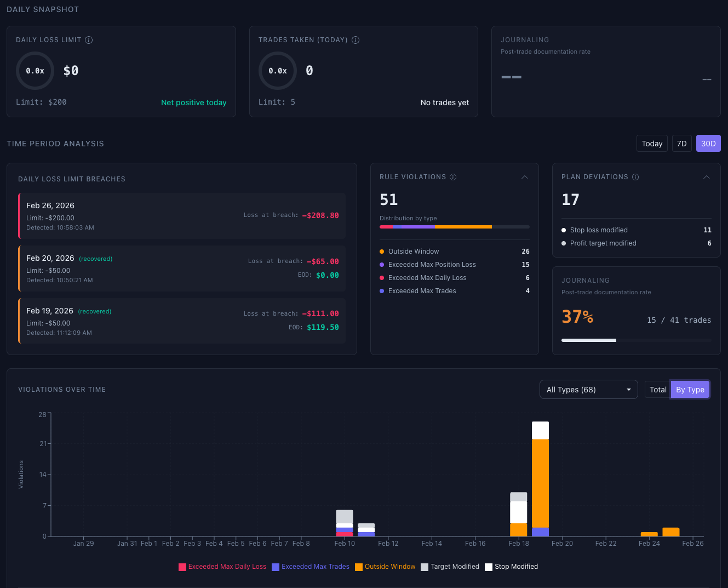Click the Exceeded Max Position Loss purple dot

click(x=382, y=265)
